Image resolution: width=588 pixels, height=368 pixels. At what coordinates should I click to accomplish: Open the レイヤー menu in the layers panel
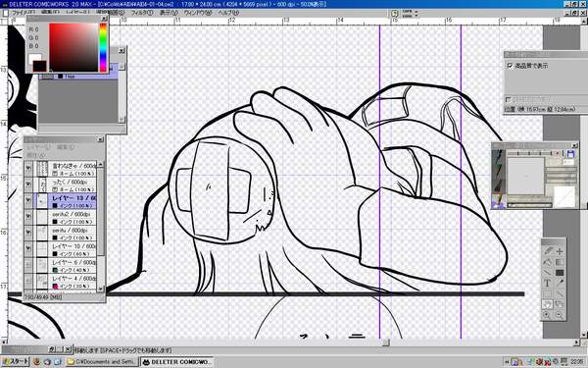37,147
